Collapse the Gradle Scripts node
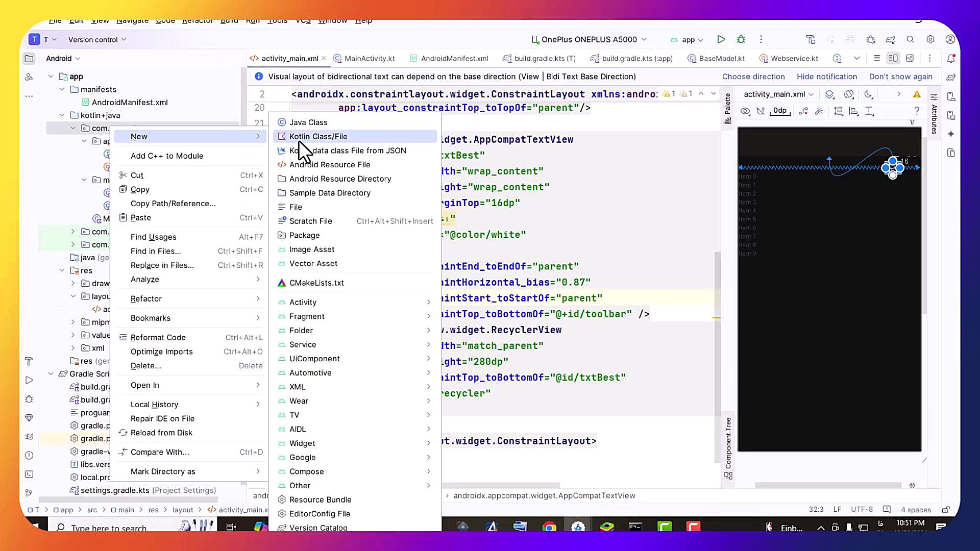This screenshot has height=551, width=980. pos(51,374)
